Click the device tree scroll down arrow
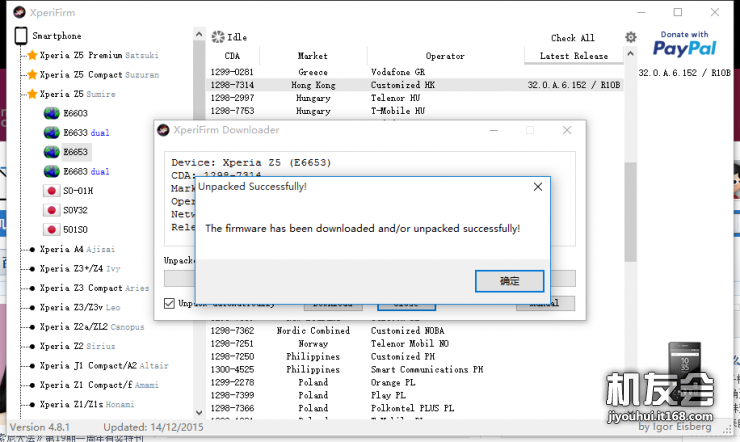 point(199,413)
